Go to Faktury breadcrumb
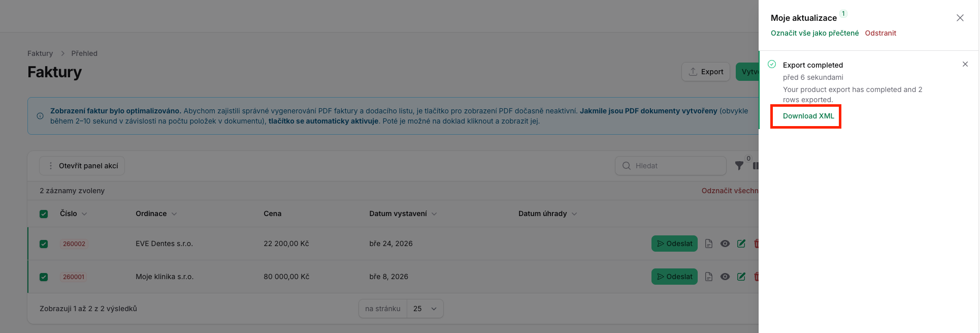 [40, 53]
